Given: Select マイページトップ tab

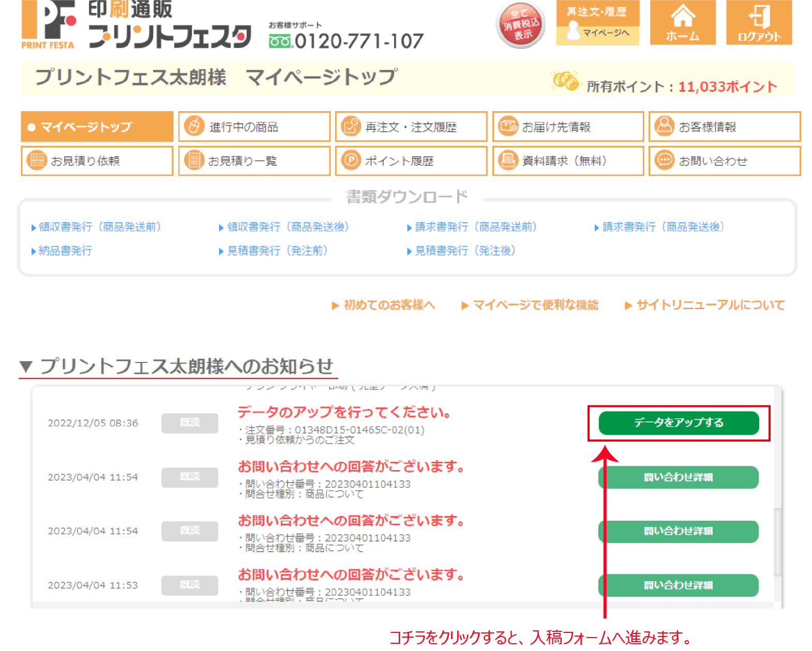Looking at the screenshot, I should coord(97,127).
